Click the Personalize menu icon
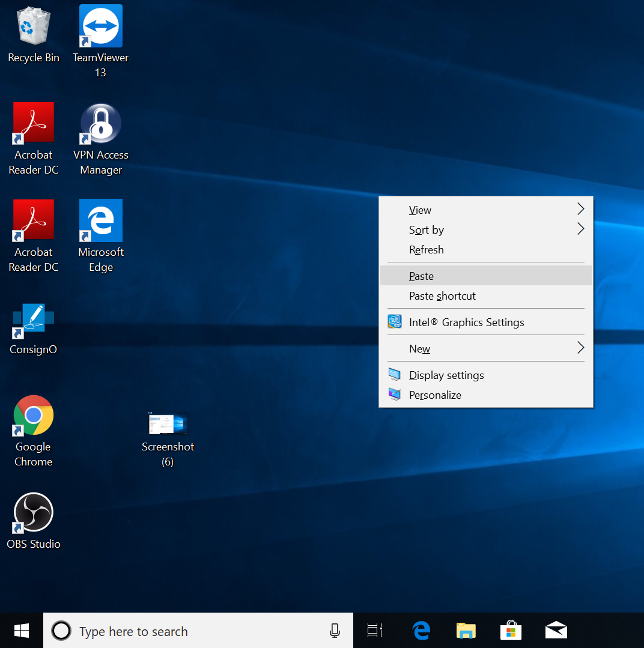The width and height of the screenshot is (644, 648). tap(395, 394)
